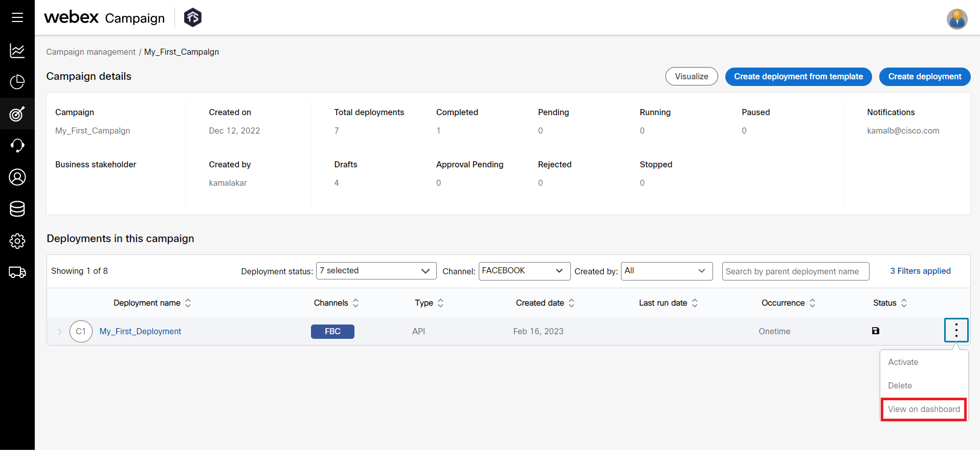Open the settings gear sidebar icon

tap(17, 241)
